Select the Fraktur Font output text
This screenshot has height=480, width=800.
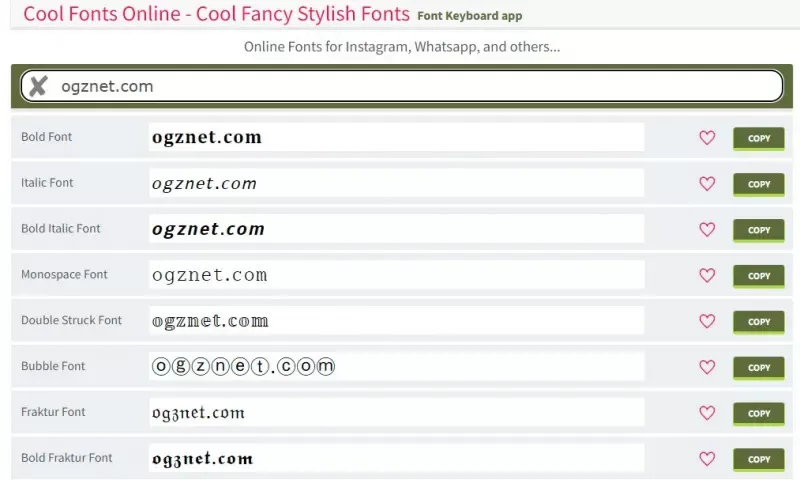click(x=396, y=412)
